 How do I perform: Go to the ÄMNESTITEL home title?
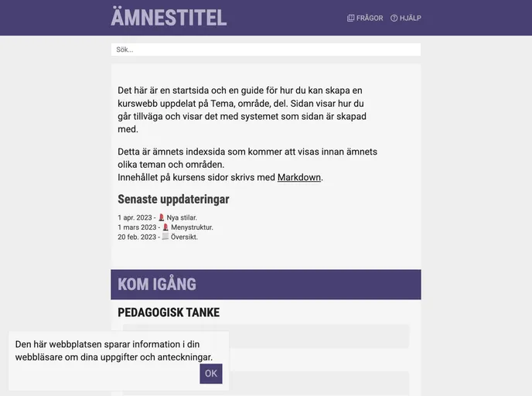(169, 18)
